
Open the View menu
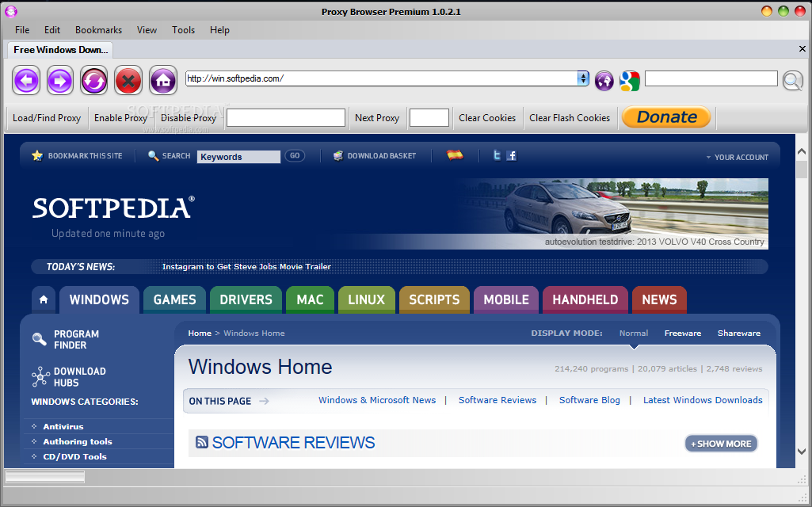click(147, 30)
